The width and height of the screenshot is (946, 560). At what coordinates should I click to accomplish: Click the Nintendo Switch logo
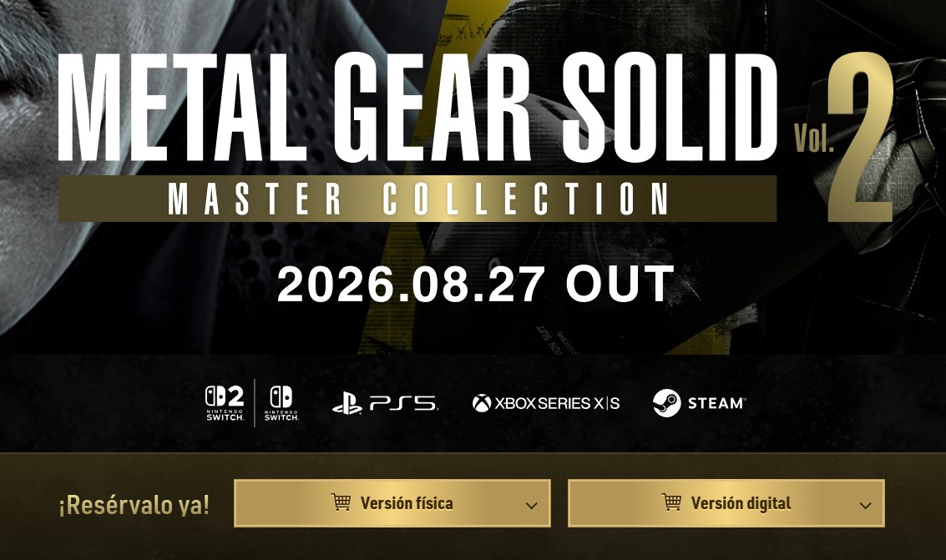tap(281, 402)
